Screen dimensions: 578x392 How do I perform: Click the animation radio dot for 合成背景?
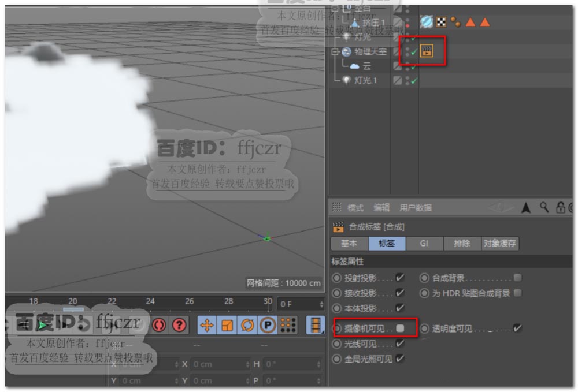424,278
